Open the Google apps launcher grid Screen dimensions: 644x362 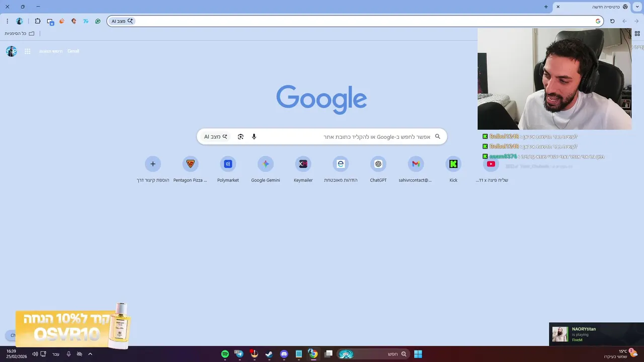pos(28,51)
